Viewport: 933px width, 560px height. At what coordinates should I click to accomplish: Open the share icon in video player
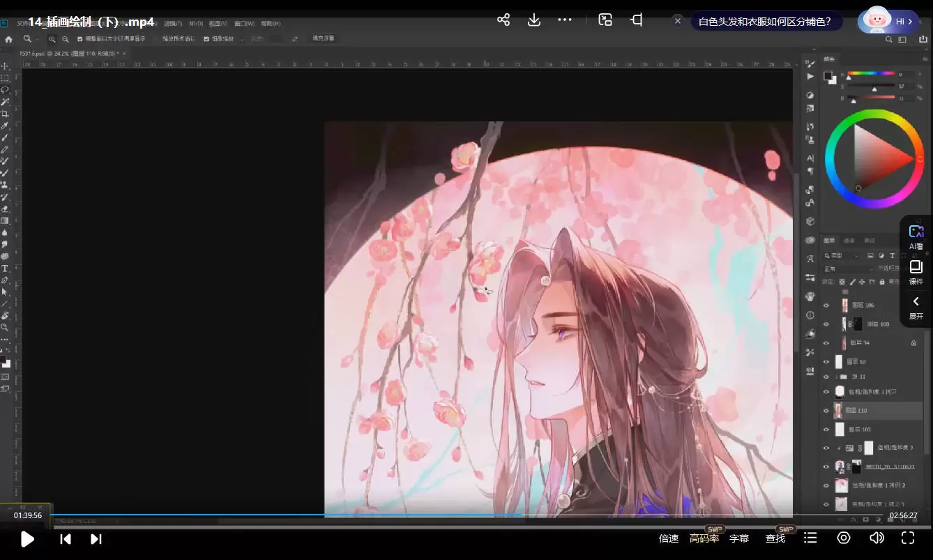[503, 20]
